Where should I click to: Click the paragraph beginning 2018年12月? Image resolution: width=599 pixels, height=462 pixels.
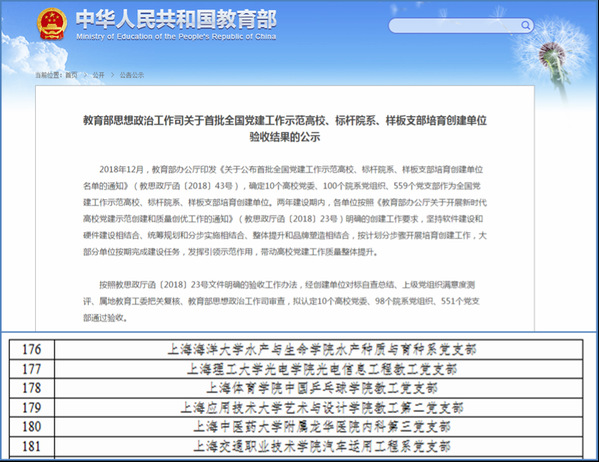point(285,211)
